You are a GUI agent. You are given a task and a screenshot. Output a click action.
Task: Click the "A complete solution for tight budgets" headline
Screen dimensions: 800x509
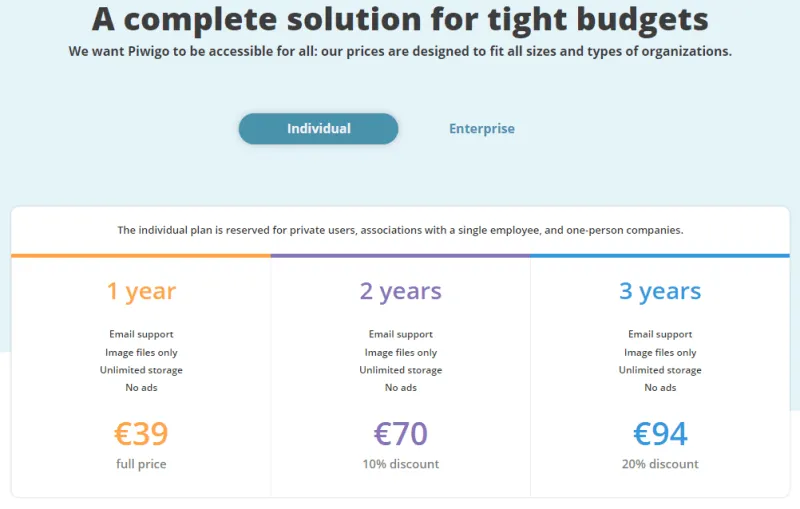click(x=400, y=19)
